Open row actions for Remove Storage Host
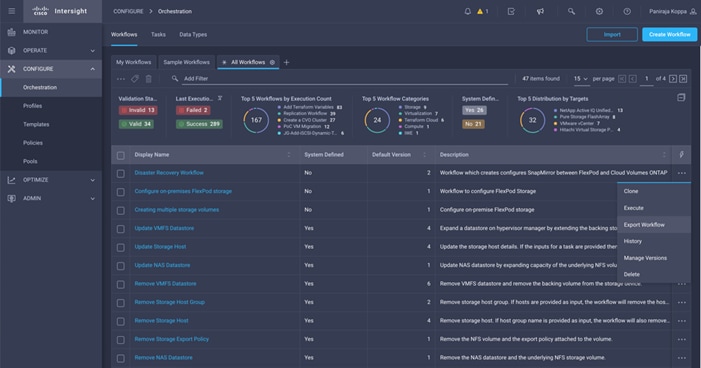The width and height of the screenshot is (701, 368). 681,321
